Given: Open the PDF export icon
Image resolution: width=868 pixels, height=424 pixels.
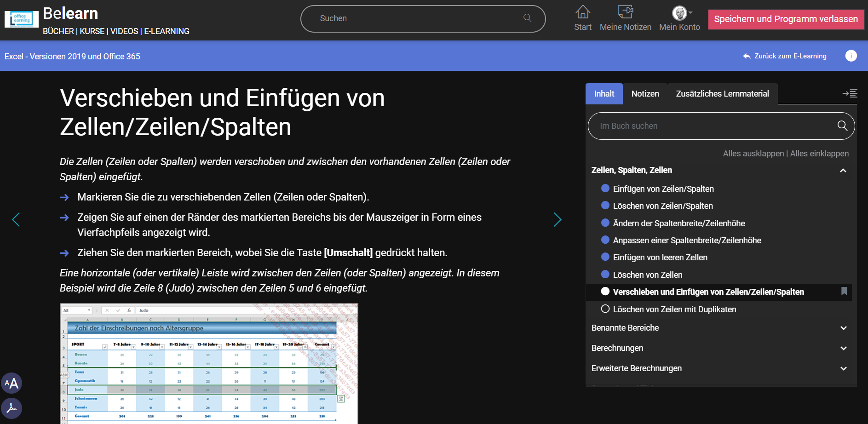Looking at the screenshot, I should tap(11, 408).
